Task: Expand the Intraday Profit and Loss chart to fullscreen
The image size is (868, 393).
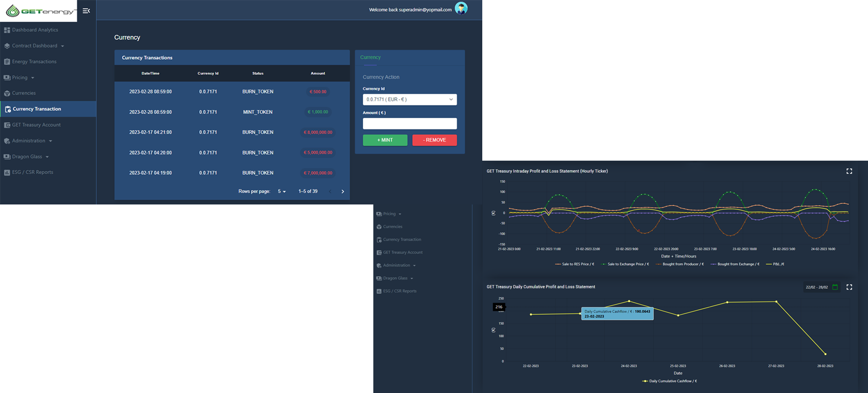Action: [849, 171]
